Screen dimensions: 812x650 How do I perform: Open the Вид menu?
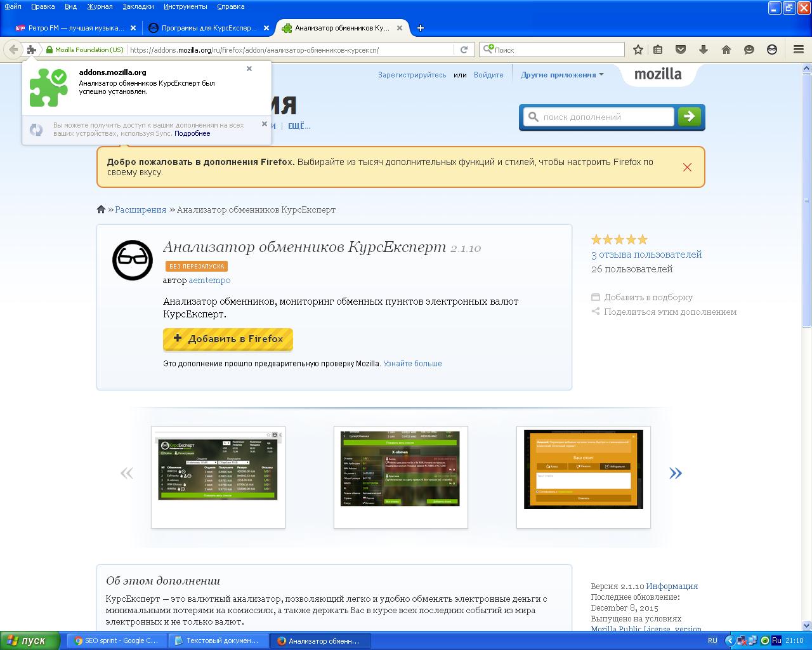coord(70,6)
